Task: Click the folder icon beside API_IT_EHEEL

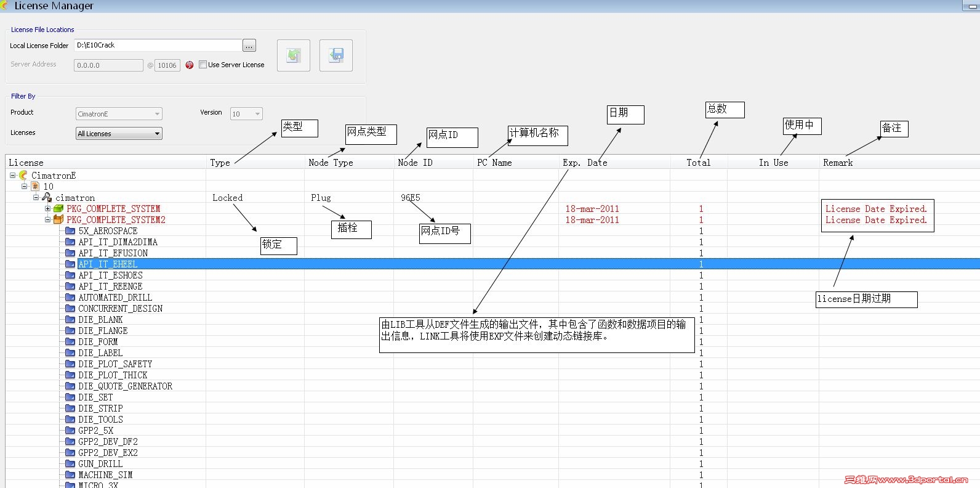Action: [x=70, y=264]
